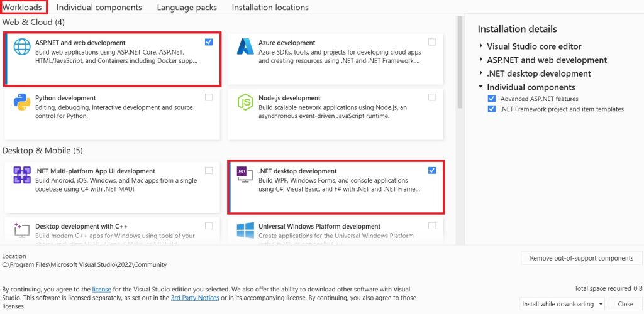Click the Desktop & Mobile (5) heading
Viewport: 644px width, 314px height.
coord(42,151)
